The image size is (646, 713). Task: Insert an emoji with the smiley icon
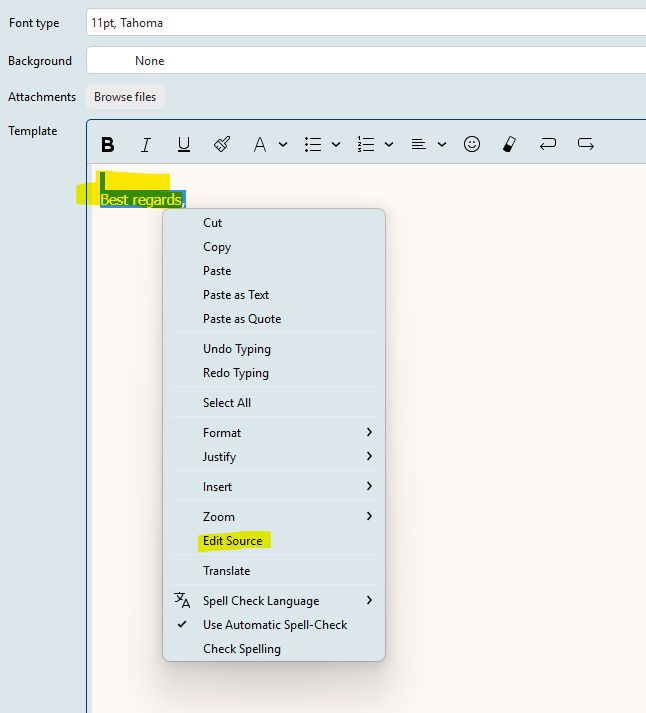[x=472, y=145]
